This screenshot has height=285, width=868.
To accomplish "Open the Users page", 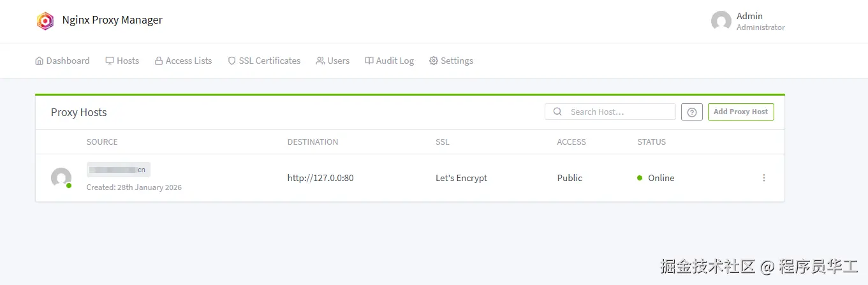I will [x=332, y=61].
